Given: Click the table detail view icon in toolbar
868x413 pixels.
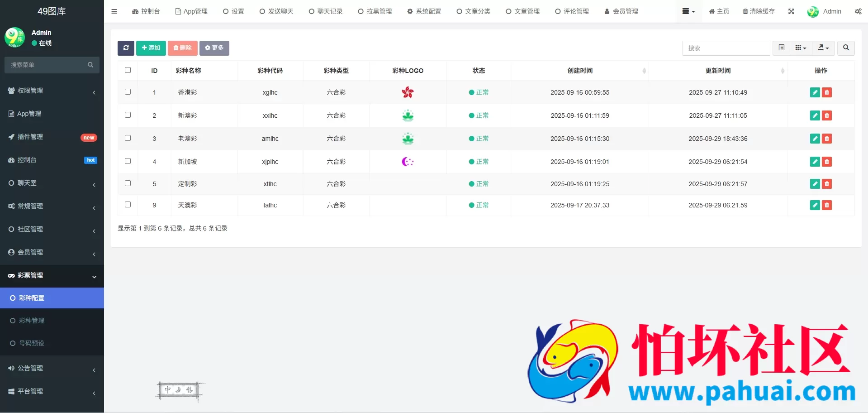Looking at the screenshot, I should [x=781, y=48].
